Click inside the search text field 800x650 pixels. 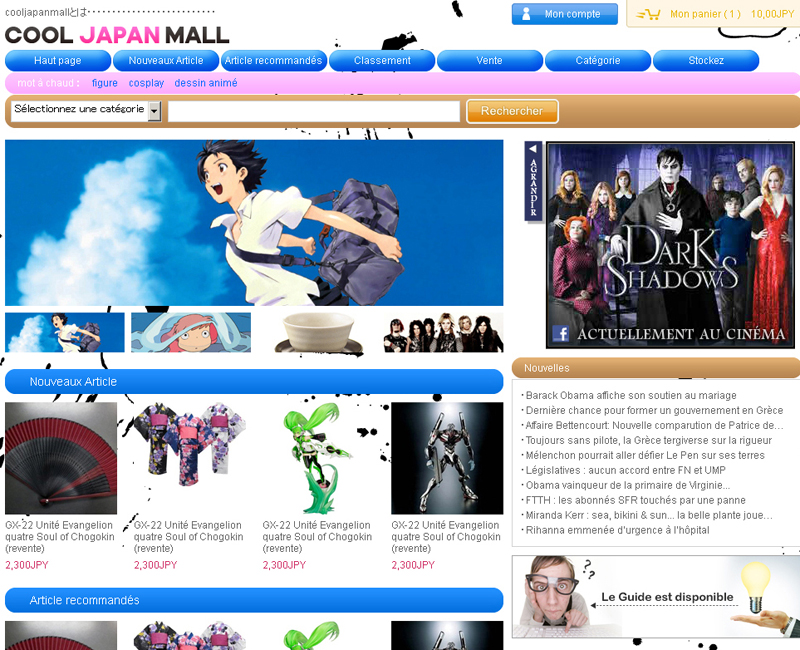(x=313, y=111)
